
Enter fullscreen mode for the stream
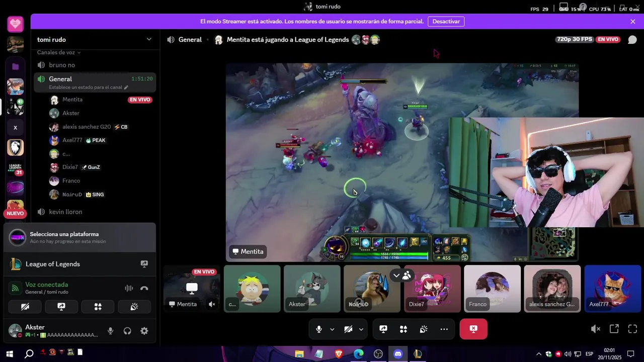pos(632,329)
